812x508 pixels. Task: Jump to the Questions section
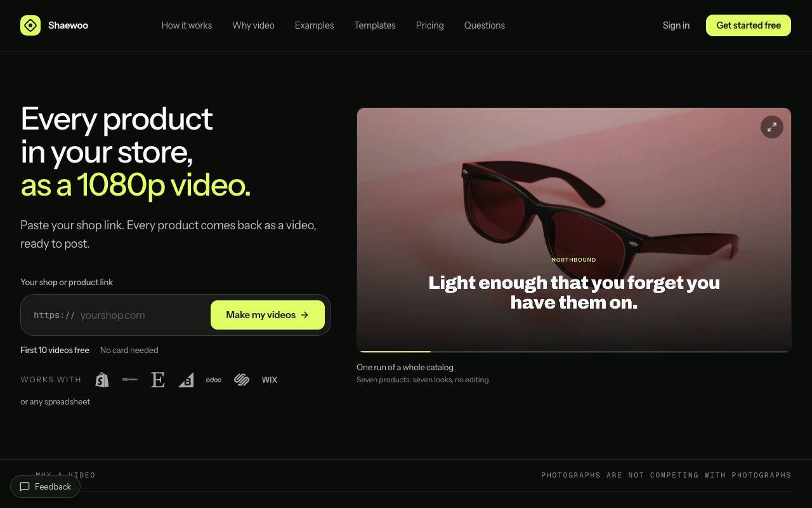[x=485, y=25]
